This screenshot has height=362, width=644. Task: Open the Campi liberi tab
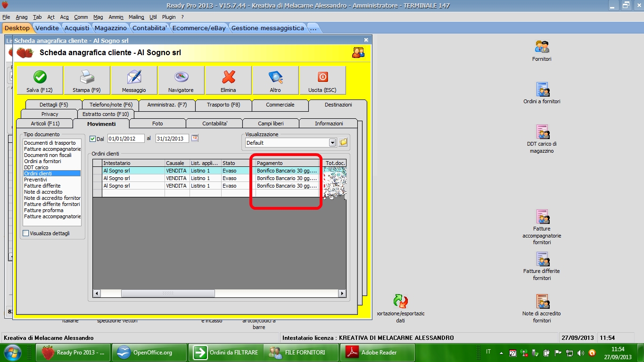(x=271, y=123)
